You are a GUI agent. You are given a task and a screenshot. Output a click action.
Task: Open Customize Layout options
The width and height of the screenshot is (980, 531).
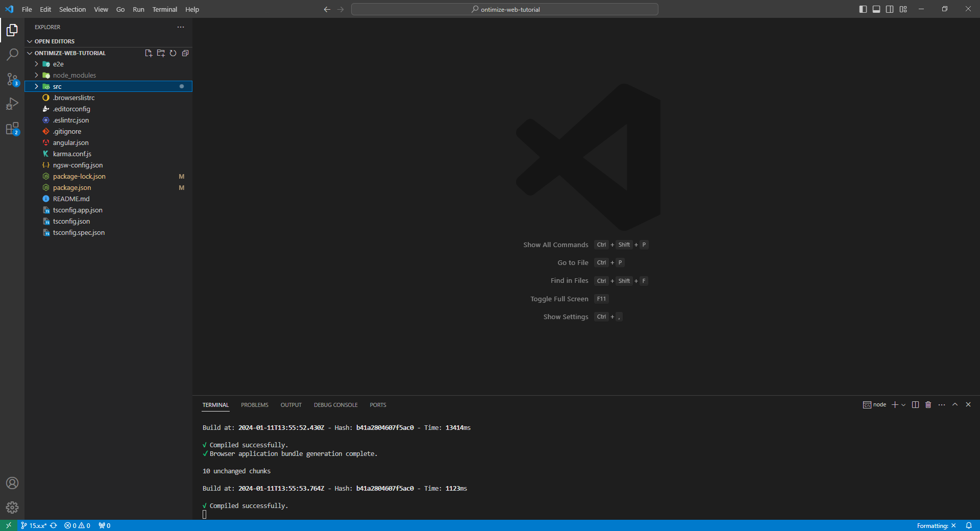click(x=903, y=9)
